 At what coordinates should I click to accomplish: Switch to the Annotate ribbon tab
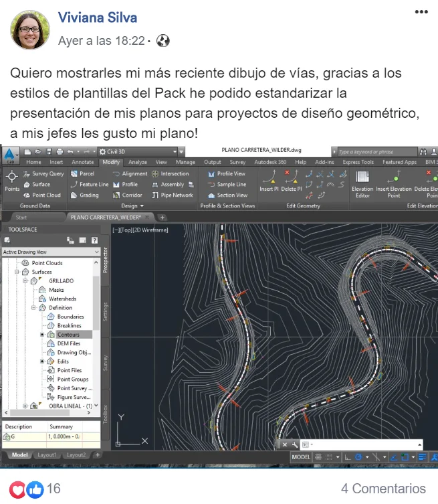pos(82,163)
